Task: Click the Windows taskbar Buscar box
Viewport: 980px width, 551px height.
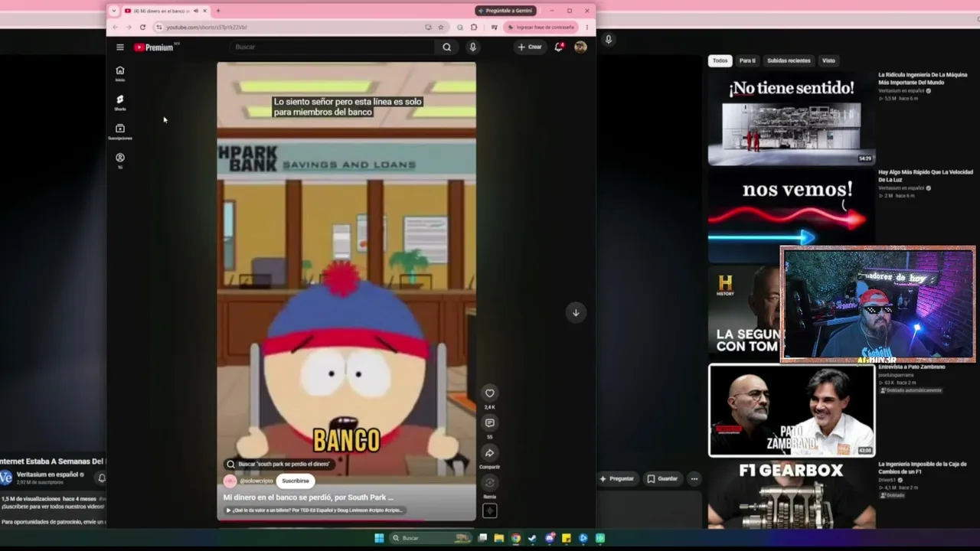Action: 430,538
